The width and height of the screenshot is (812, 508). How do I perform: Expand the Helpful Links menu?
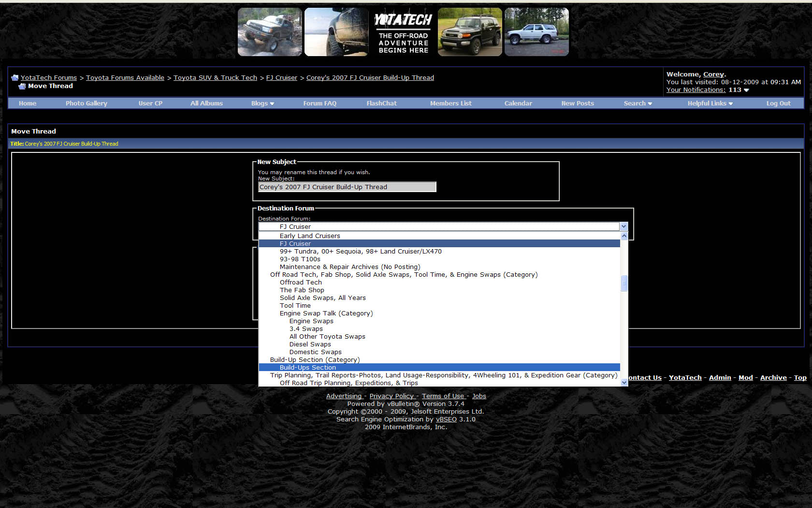tap(710, 104)
